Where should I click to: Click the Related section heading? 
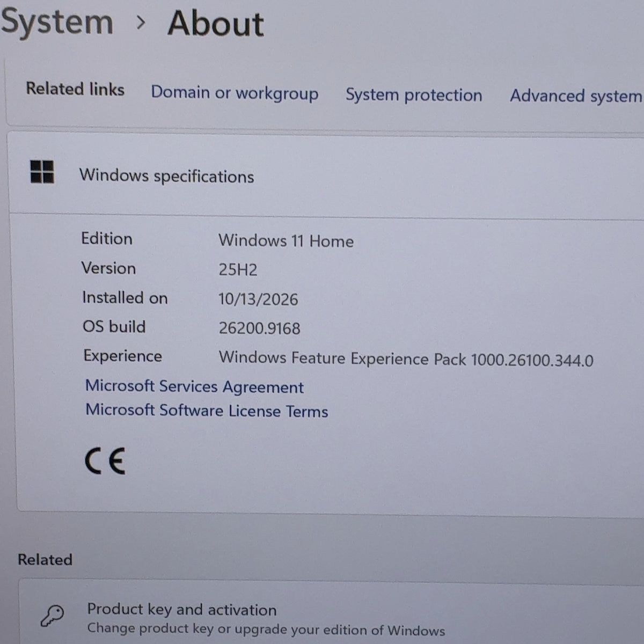[x=45, y=559]
